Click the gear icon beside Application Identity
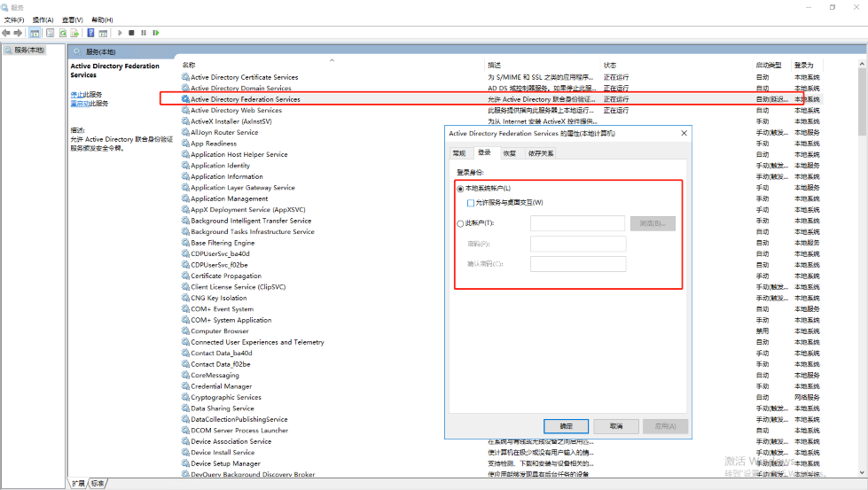The height and width of the screenshot is (490, 868). click(185, 166)
